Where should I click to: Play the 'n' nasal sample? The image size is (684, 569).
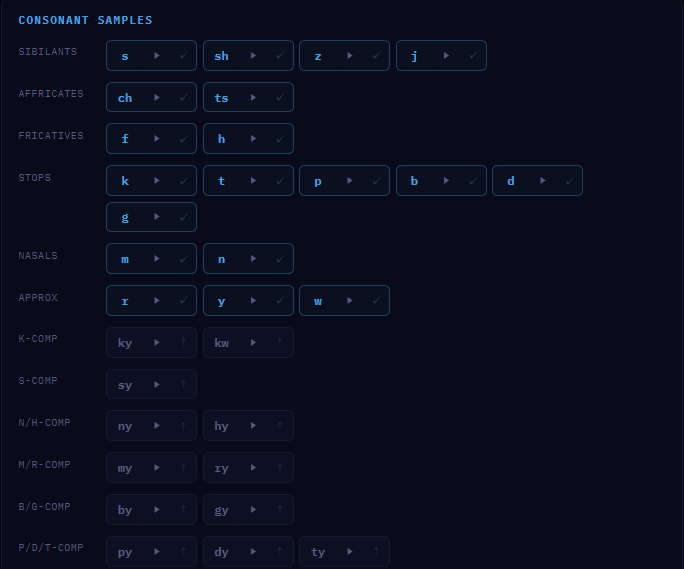coord(253,259)
